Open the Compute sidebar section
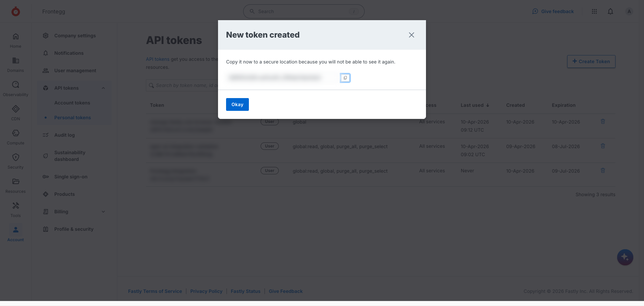The height and width of the screenshot is (306, 644). coord(15,137)
